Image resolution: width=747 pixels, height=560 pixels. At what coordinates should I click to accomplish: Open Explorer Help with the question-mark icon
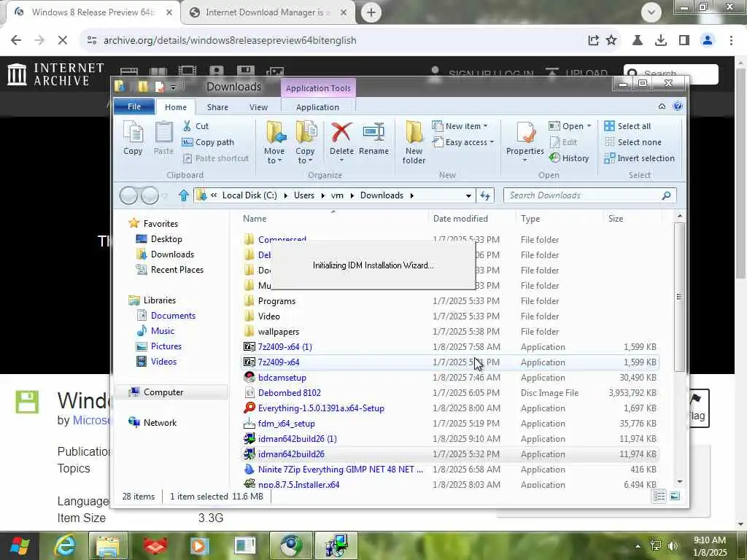click(x=678, y=106)
